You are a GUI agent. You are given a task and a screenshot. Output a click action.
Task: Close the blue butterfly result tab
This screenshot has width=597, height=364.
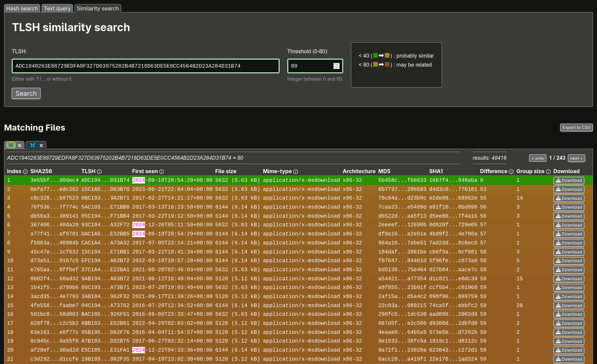41,145
